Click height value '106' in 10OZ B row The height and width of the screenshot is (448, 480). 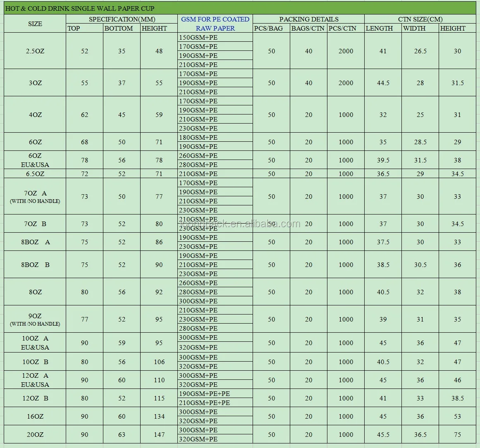click(159, 362)
